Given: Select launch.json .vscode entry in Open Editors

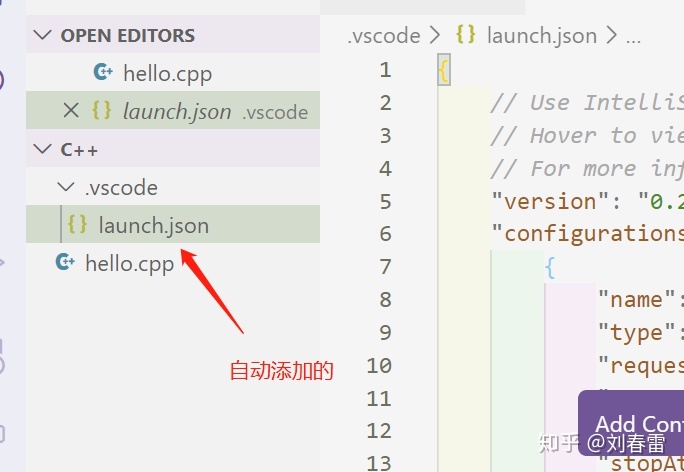Looking at the screenshot, I should pos(173,110).
